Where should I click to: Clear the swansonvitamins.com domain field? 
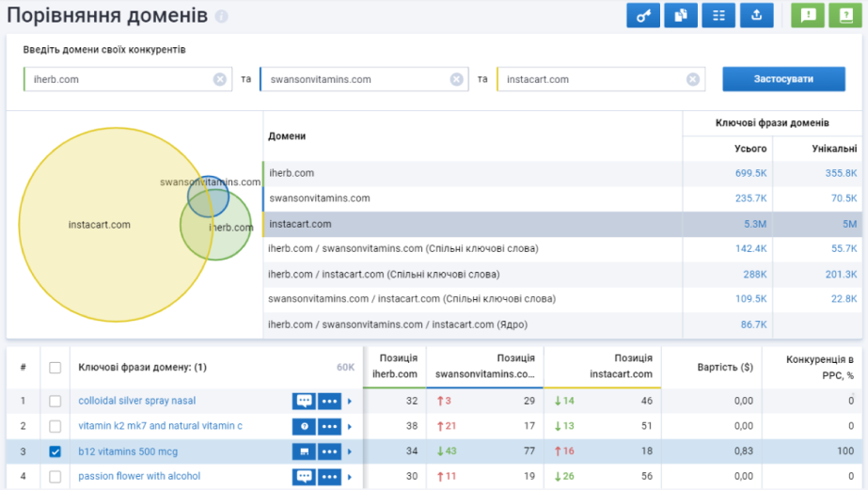[x=456, y=79]
